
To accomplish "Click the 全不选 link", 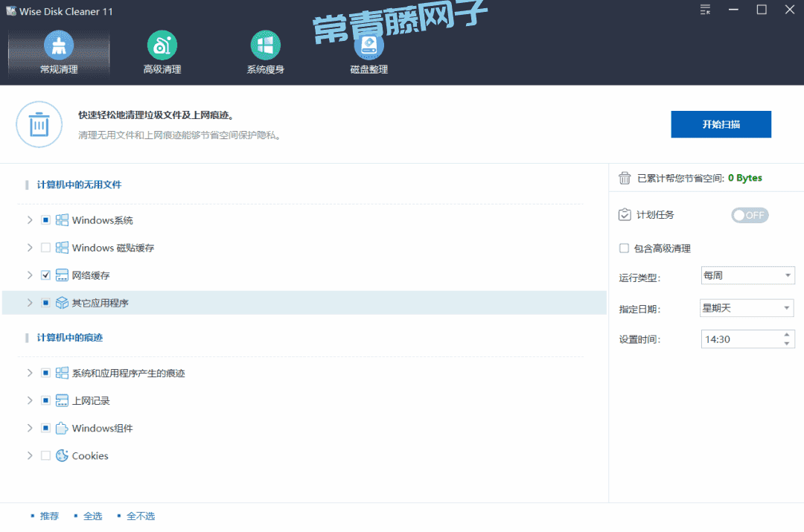I will (x=141, y=516).
